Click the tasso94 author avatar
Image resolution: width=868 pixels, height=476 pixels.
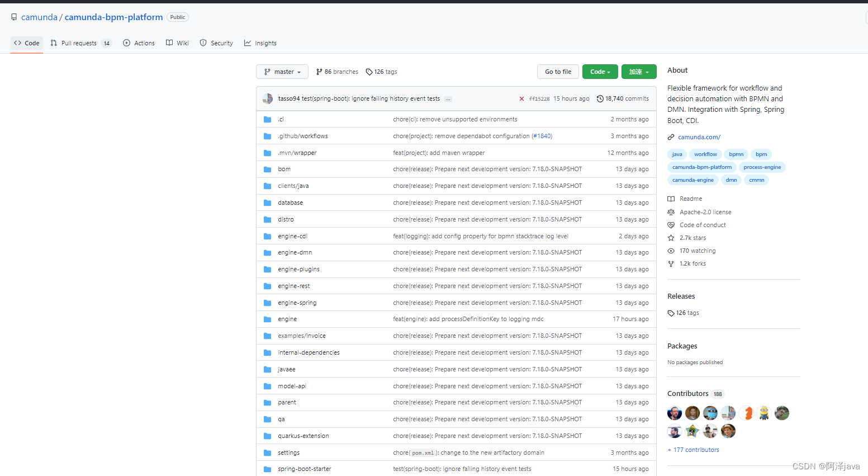point(268,98)
